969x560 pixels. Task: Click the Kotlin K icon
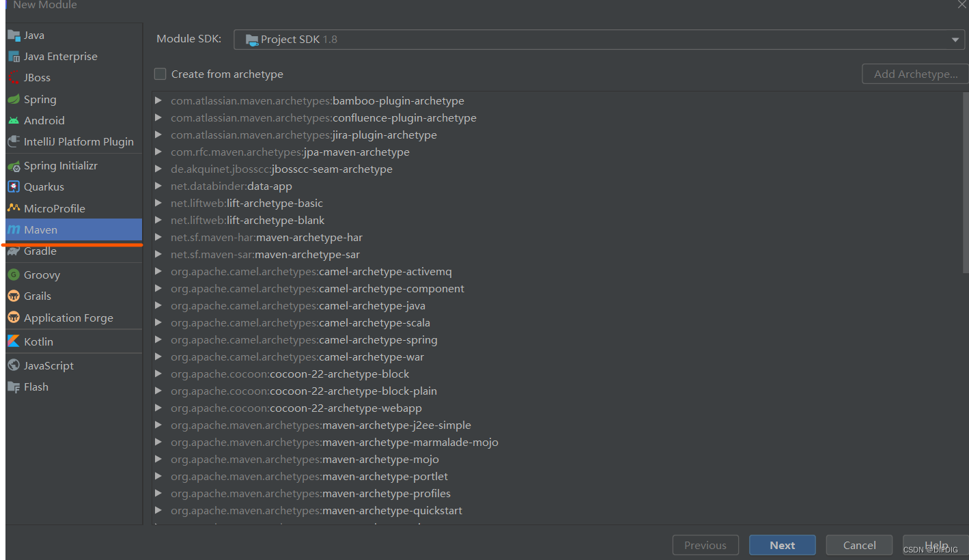(x=14, y=341)
